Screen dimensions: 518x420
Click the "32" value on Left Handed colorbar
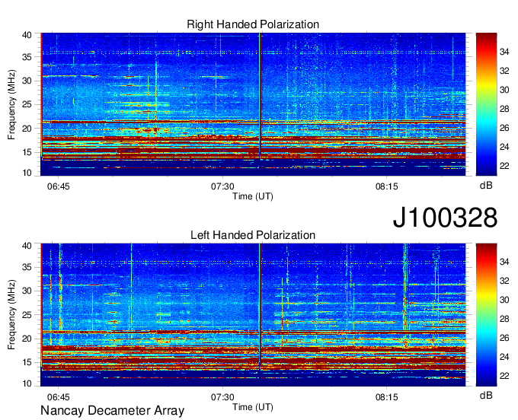pos(504,281)
